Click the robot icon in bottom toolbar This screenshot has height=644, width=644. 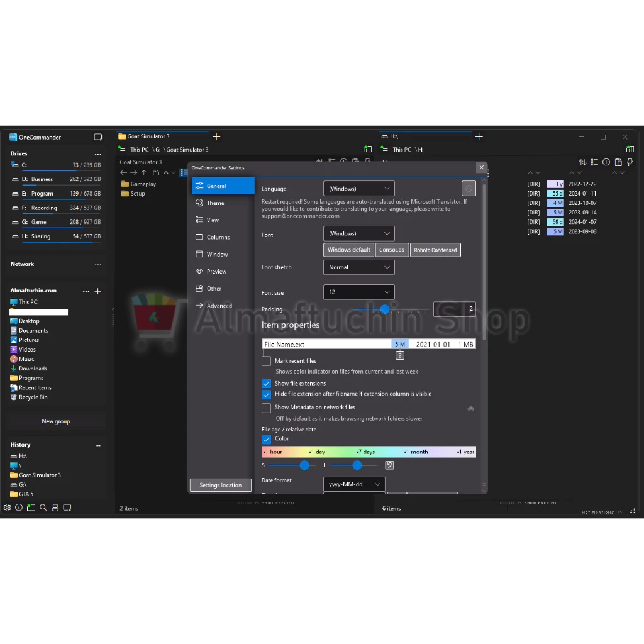55,508
